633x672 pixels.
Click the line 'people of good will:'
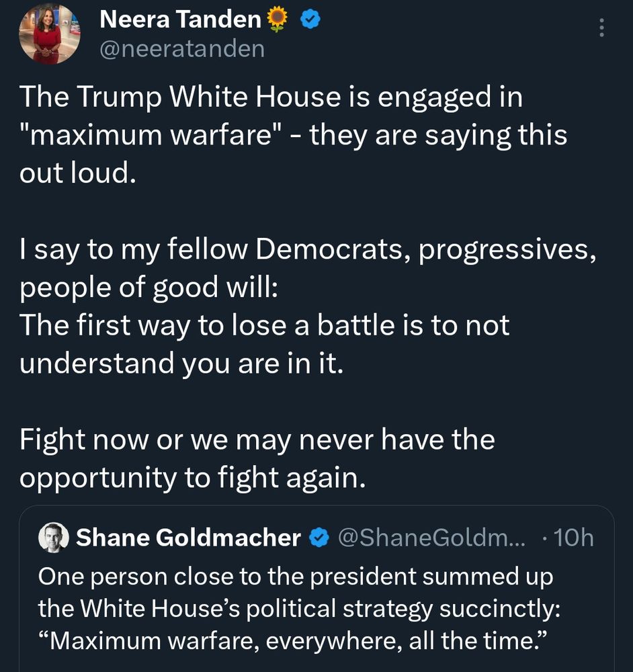coord(149,288)
